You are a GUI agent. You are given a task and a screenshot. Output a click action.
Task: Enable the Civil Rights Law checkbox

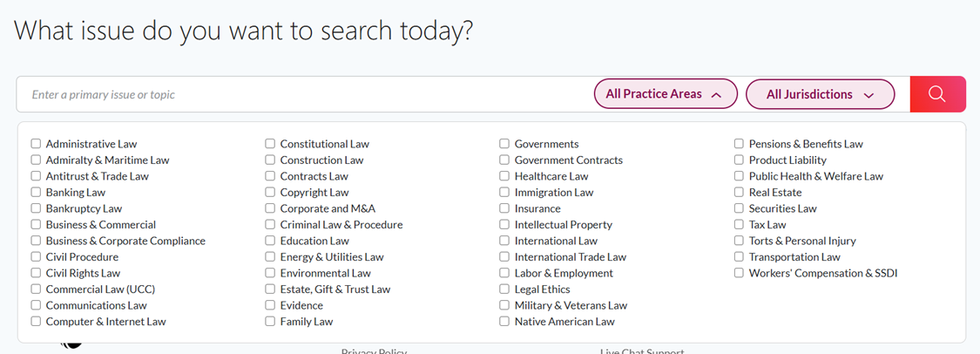36,273
